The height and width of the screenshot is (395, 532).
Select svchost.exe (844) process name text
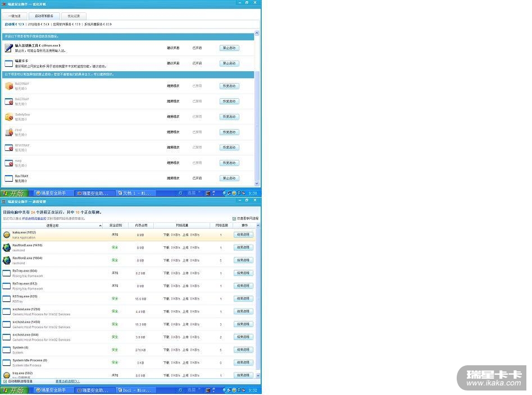[x=25, y=335]
